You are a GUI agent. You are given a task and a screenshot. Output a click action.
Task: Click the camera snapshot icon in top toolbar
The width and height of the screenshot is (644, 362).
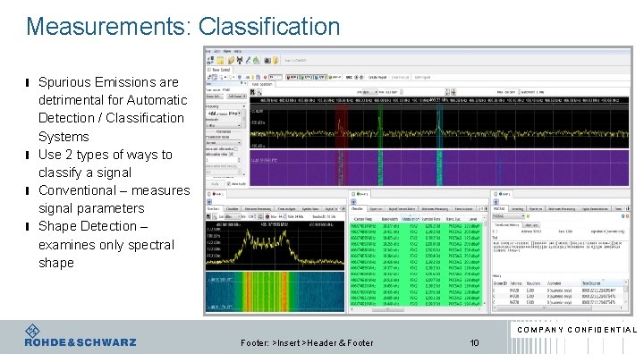267,61
